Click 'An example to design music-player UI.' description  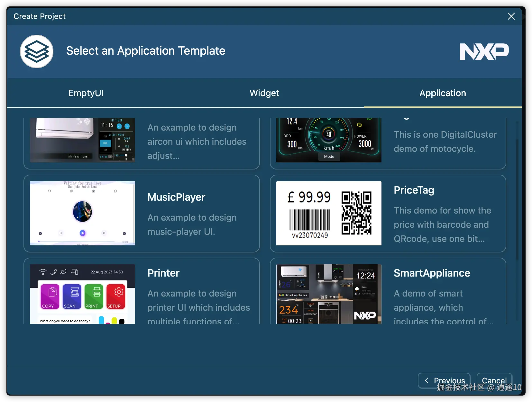[192, 224]
